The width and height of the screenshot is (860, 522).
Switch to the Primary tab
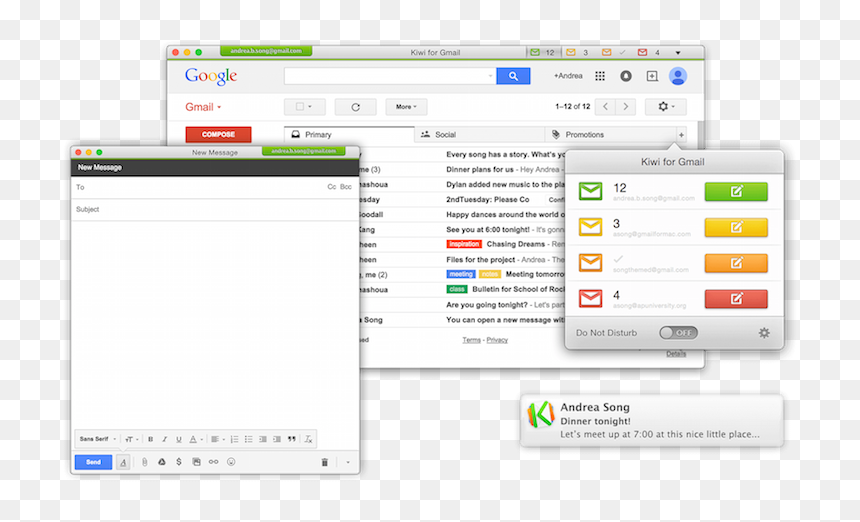pyautogui.click(x=349, y=134)
